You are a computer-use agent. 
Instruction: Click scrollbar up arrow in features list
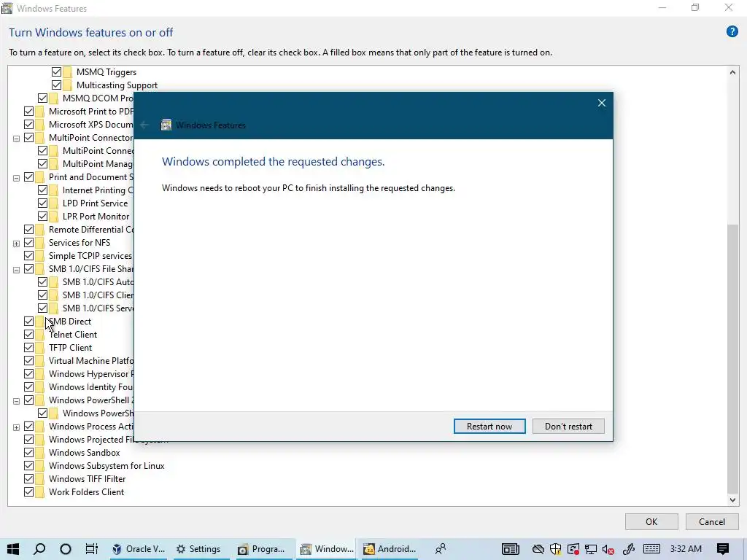coord(732,72)
